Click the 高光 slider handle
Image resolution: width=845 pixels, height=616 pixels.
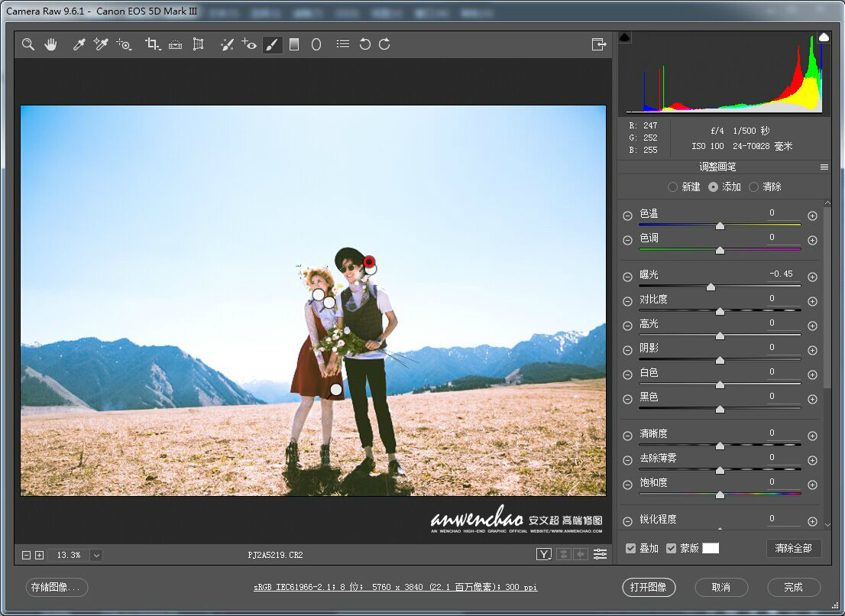tap(720, 336)
